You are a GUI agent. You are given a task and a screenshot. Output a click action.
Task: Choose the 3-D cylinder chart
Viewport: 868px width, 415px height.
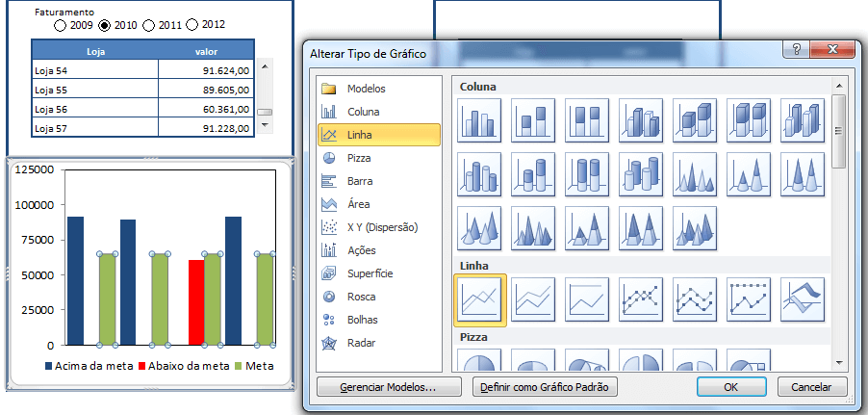(x=641, y=174)
